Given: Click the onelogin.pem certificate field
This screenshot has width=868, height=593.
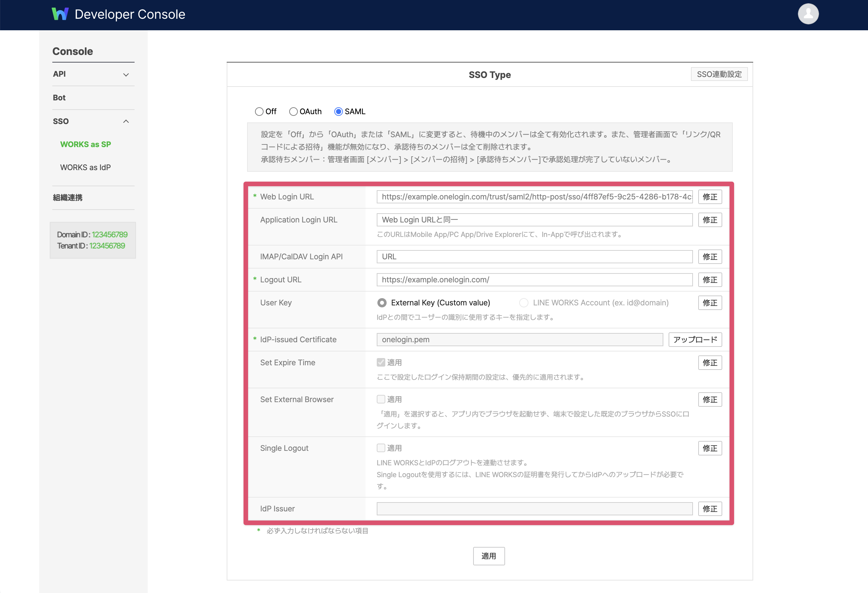Looking at the screenshot, I should tap(520, 340).
